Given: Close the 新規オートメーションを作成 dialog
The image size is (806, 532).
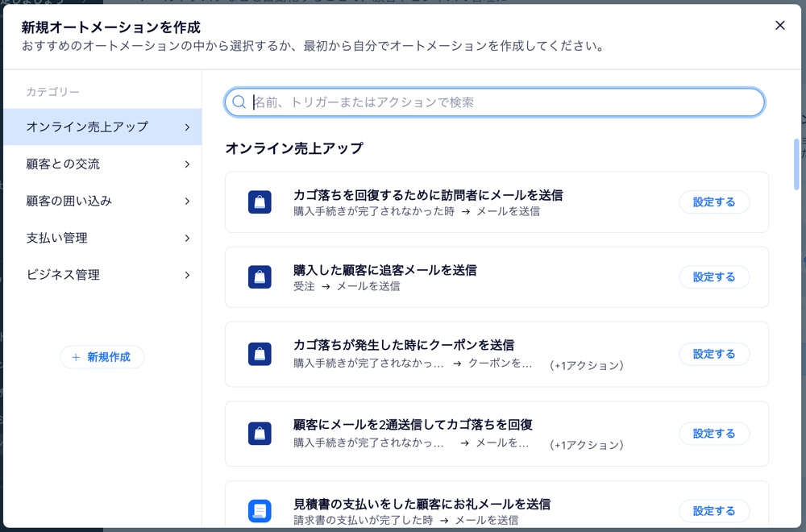Looking at the screenshot, I should [x=779, y=25].
